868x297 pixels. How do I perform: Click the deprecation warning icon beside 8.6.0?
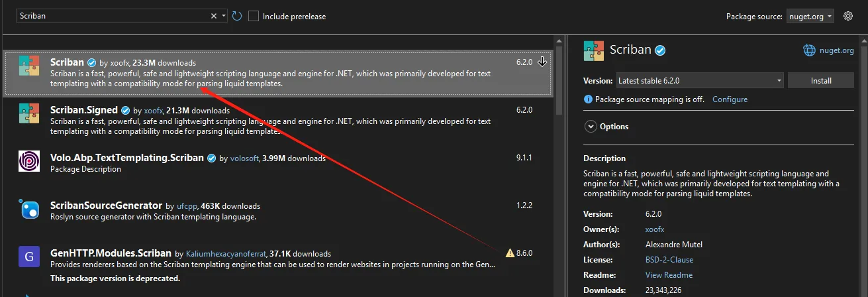pyautogui.click(x=510, y=253)
